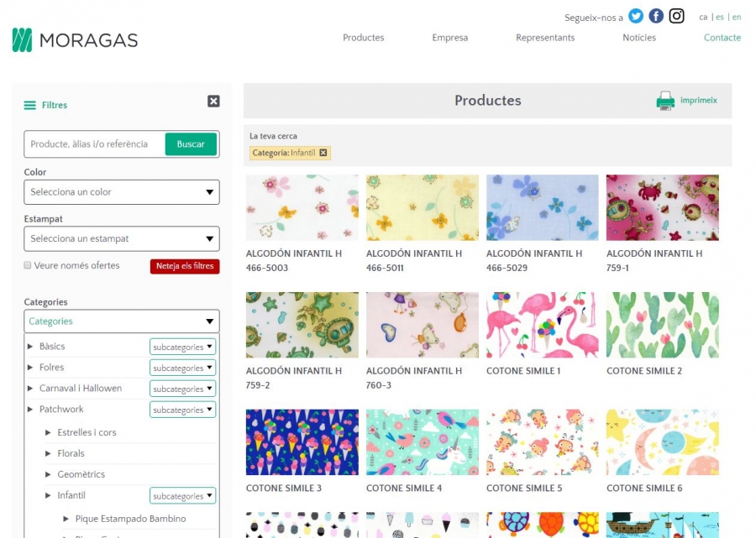Switch language to en
The height and width of the screenshot is (538, 756).
(737, 18)
